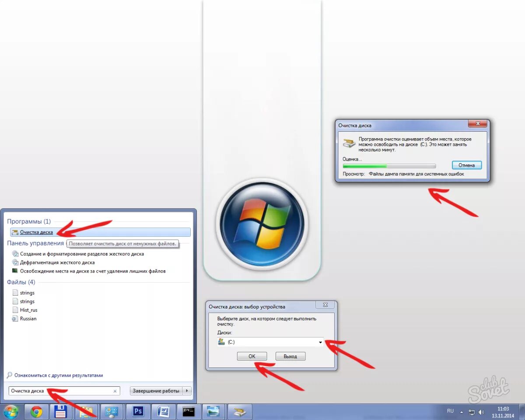Click Выход in the drive selection dialog
This screenshot has width=525, height=420.
[x=290, y=357]
